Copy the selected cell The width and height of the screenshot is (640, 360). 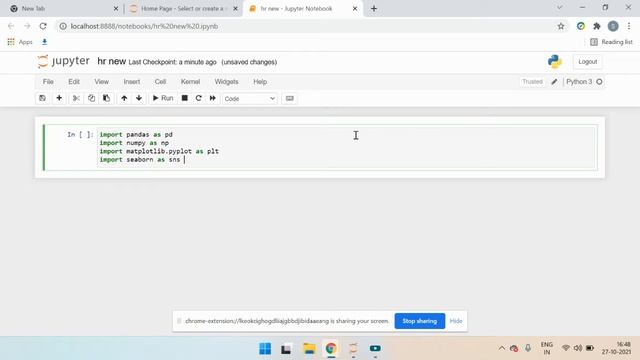[91, 98]
